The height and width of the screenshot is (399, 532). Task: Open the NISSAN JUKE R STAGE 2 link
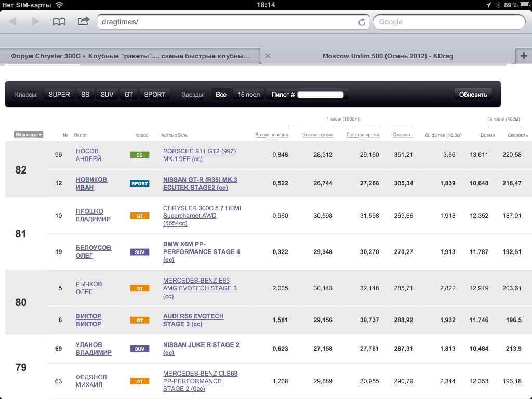tap(201, 349)
